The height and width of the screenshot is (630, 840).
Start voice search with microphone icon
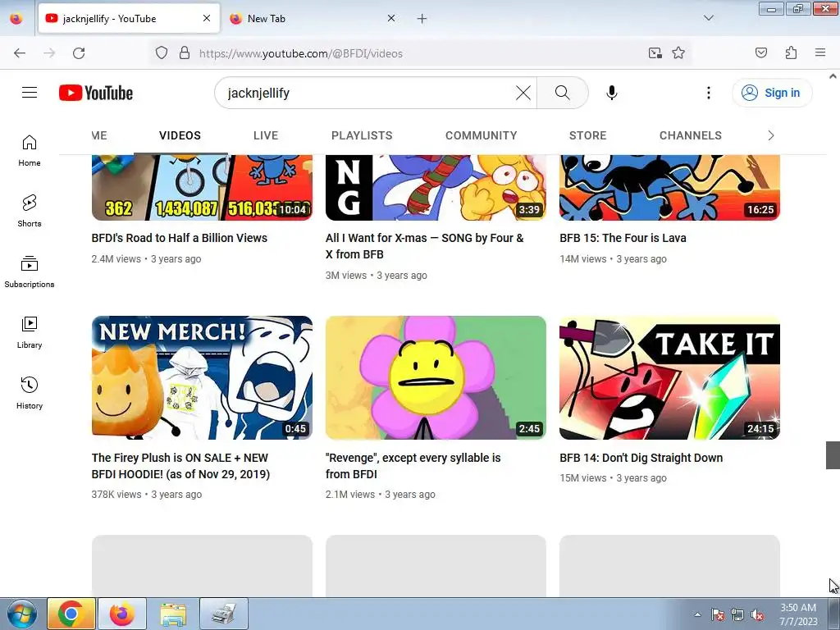[611, 93]
